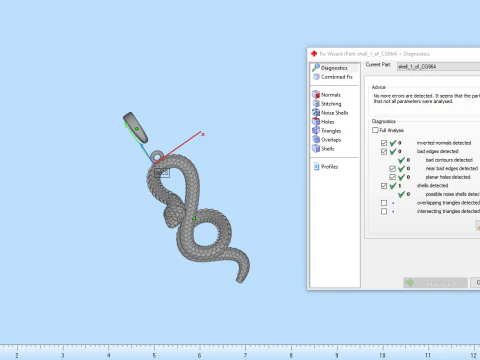Image resolution: width=480 pixels, height=360 pixels.
Task: Click the 'No more errors are detected' advice
Action: [x=426, y=98]
